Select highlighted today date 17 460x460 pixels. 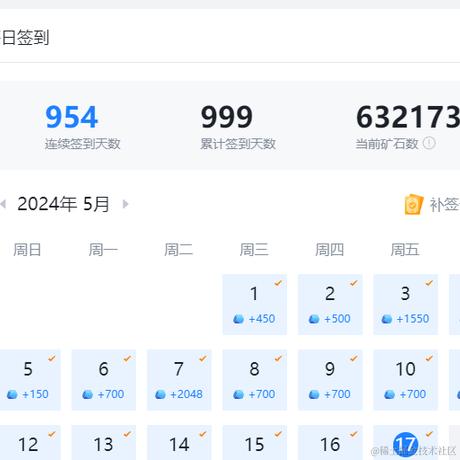[405, 444]
